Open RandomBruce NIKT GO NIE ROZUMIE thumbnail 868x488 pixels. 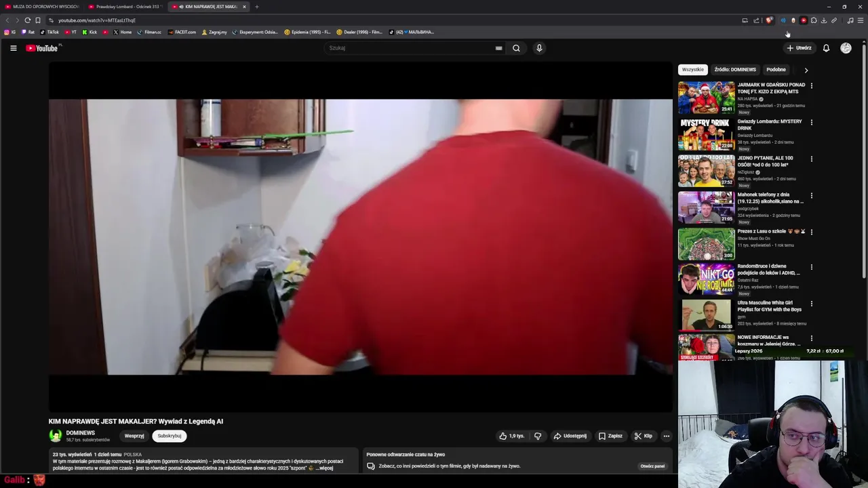point(706,279)
